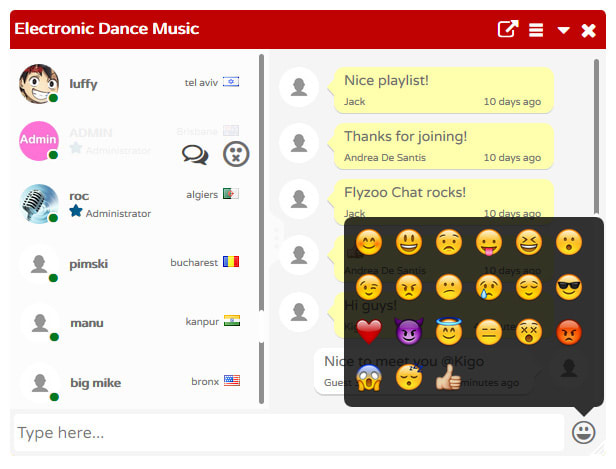Toggle the emoji picker smiley button
Screen dimensions: 616x469
pyautogui.click(x=583, y=432)
